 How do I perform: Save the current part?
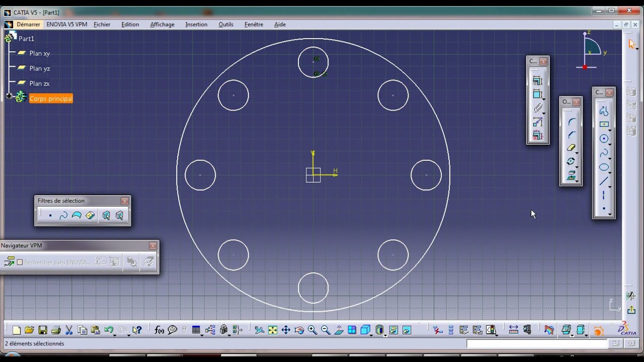pyautogui.click(x=43, y=330)
